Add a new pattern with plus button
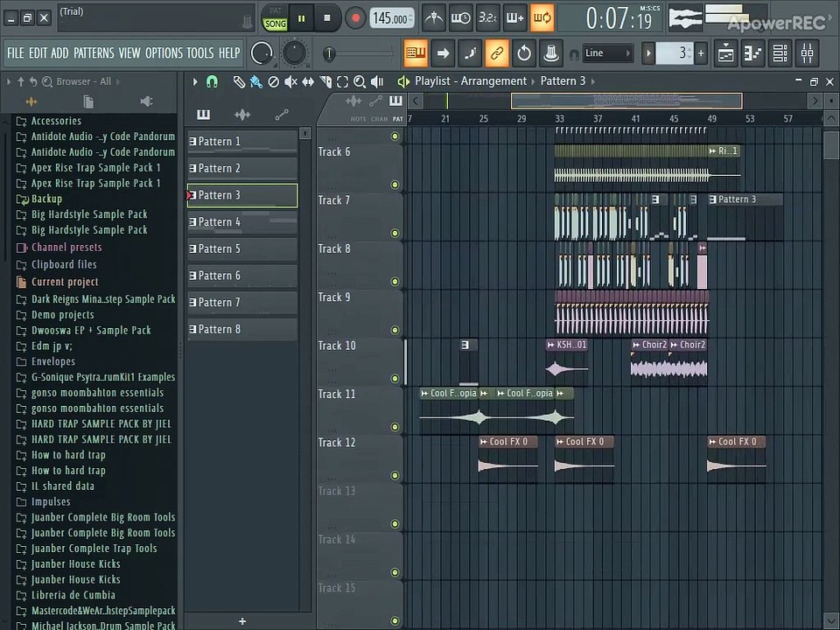Screen dimensions: 840x630 pyautogui.click(x=701, y=53)
